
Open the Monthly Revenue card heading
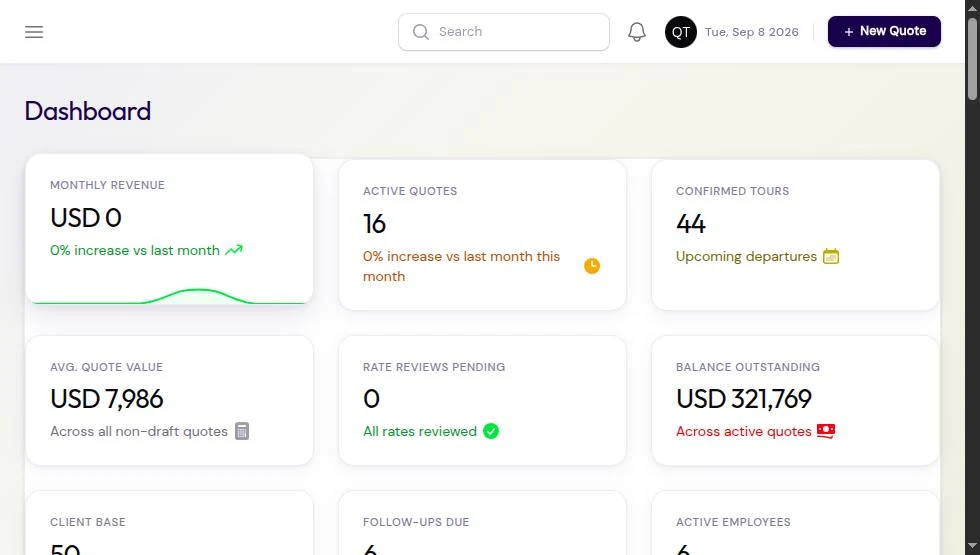pyautogui.click(x=108, y=185)
